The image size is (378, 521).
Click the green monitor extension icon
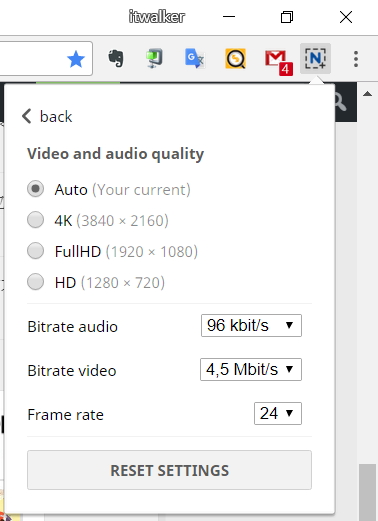pyautogui.click(x=154, y=59)
